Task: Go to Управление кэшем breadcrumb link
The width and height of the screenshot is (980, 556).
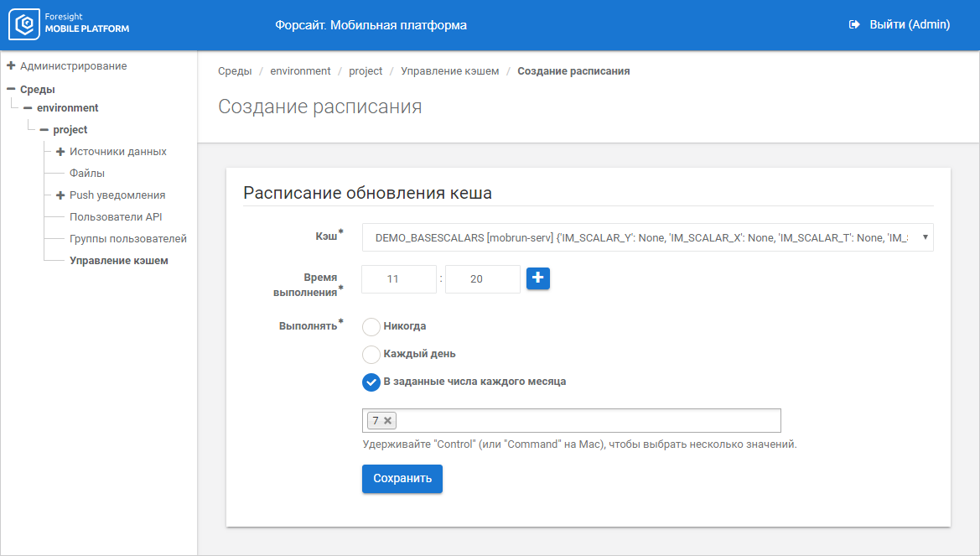Action: click(449, 71)
